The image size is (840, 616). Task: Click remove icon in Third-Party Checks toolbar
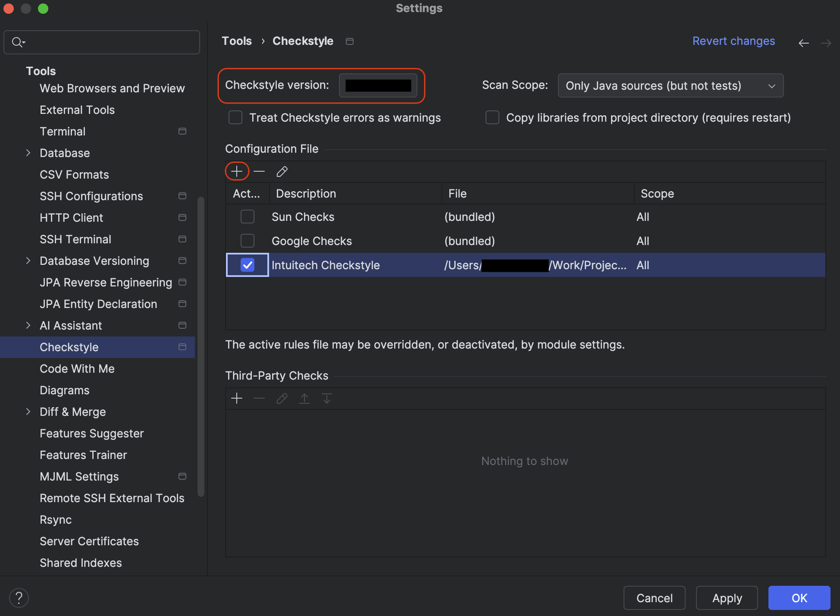point(259,398)
